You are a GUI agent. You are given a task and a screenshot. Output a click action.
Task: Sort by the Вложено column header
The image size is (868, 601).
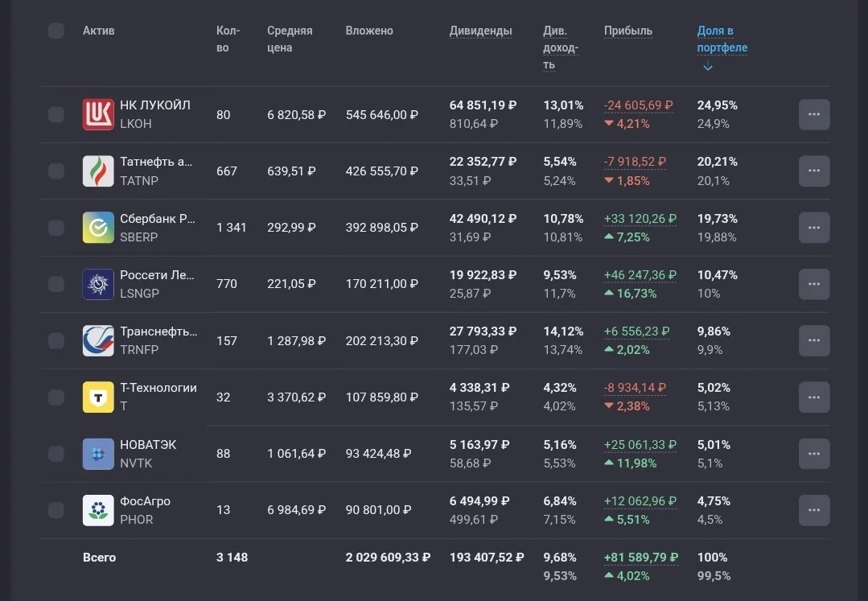pos(369,31)
